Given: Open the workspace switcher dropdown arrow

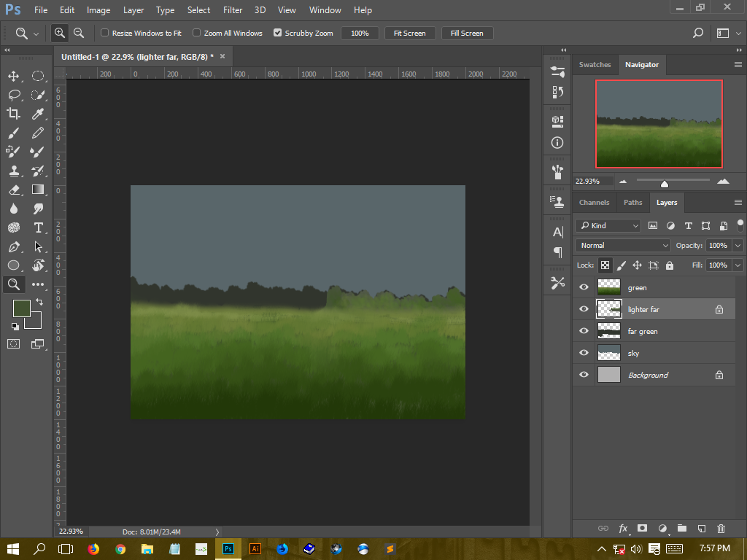Looking at the screenshot, I should coord(738,34).
